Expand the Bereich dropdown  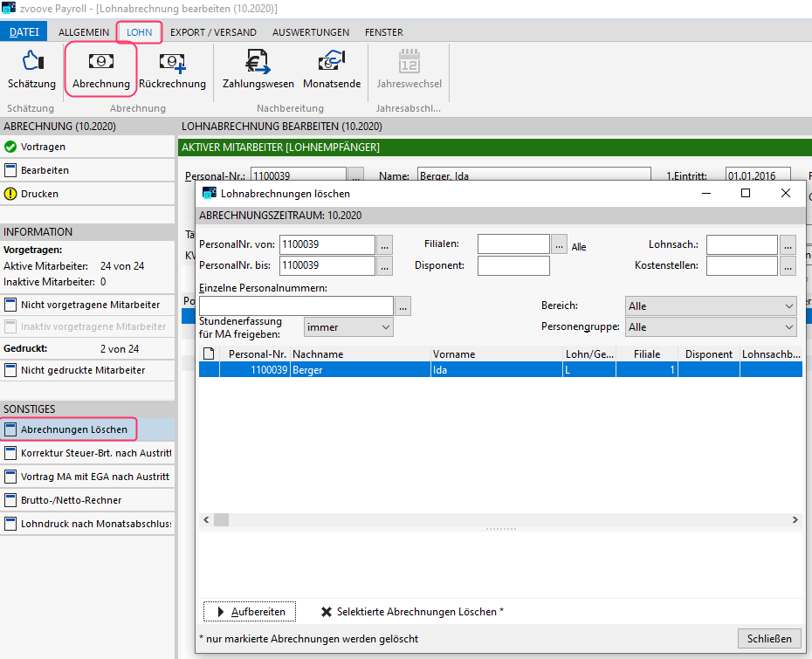tap(789, 306)
